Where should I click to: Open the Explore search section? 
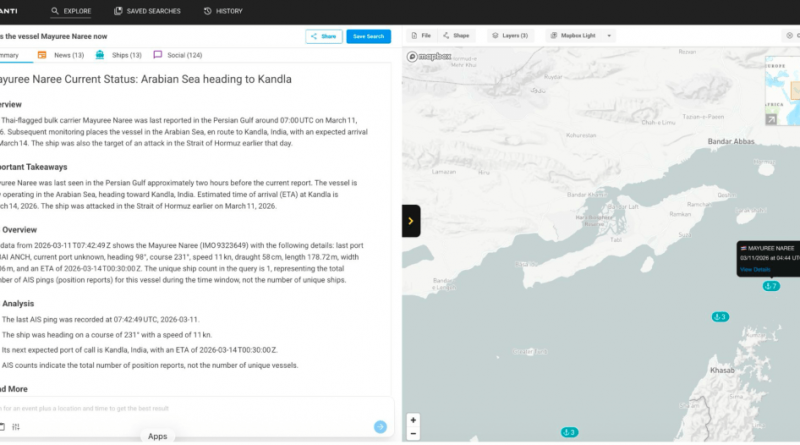tap(71, 11)
